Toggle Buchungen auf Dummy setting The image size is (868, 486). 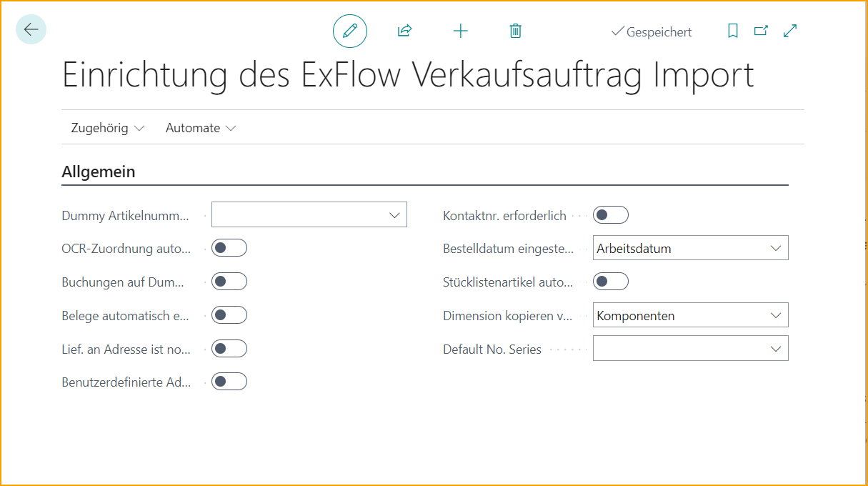[229, 281]
